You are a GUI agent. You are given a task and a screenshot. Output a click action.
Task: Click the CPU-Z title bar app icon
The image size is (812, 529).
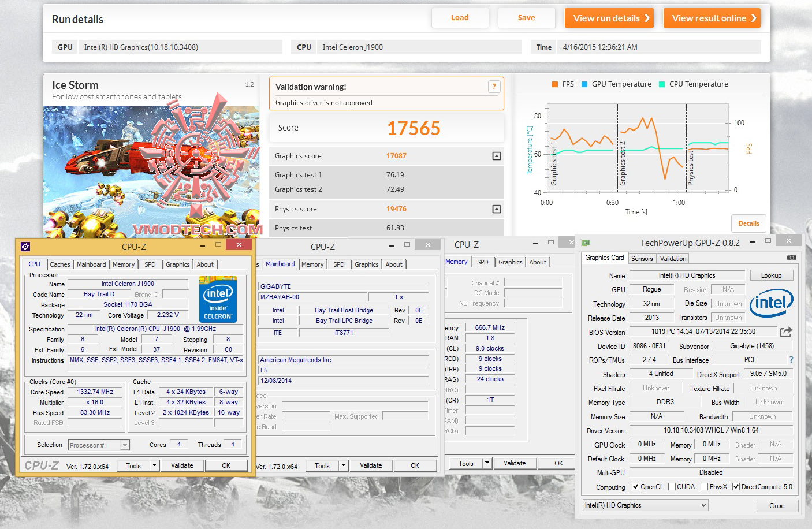point(25,247)
